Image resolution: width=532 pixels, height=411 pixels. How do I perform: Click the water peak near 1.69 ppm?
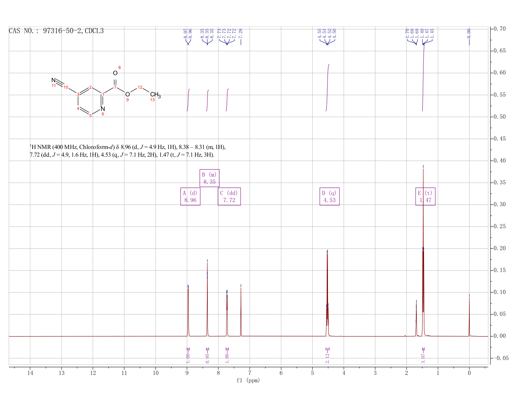416,319
